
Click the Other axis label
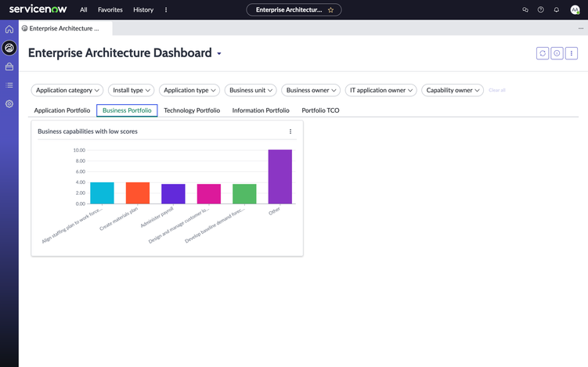click(x=275, y=211)
